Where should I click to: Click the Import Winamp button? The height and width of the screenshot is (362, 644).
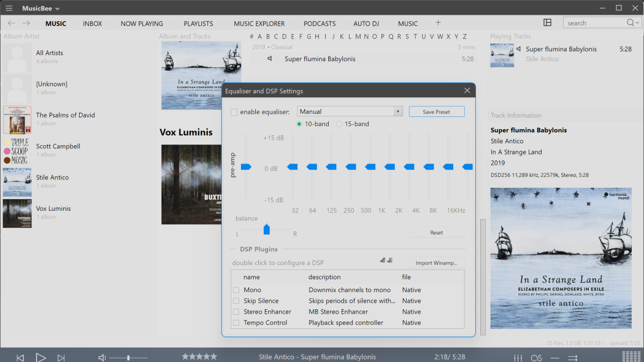point(436,263)
